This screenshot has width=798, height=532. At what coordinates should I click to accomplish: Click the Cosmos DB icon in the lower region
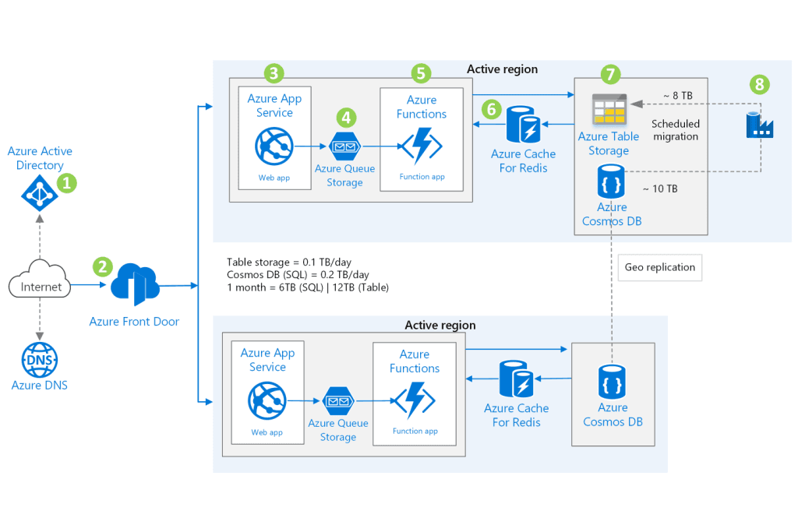click(612, 382)
